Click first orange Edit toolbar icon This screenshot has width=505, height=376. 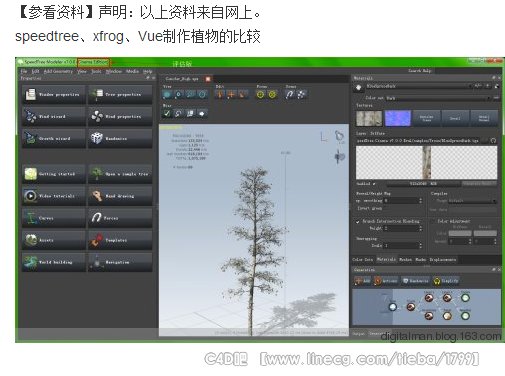click(219, 95)
